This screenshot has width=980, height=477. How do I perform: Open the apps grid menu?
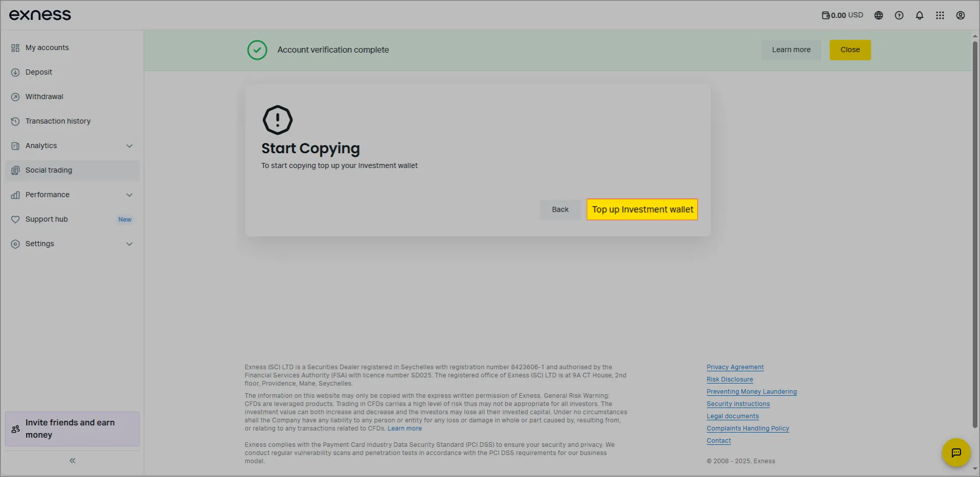[x=940, y=15]
